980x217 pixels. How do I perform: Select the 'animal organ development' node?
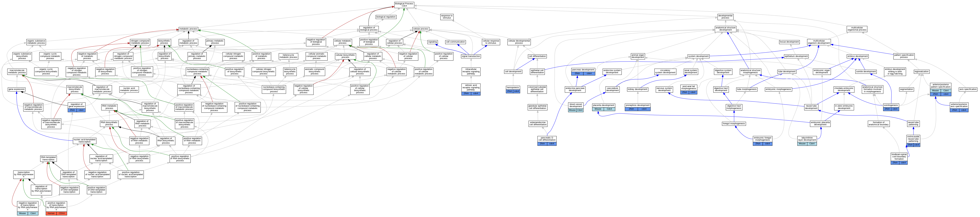(x=638, y=56)
